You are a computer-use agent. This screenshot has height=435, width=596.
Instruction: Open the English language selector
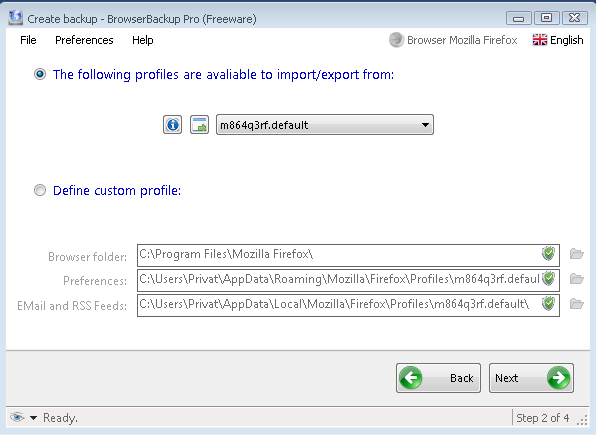click(558, 40)
